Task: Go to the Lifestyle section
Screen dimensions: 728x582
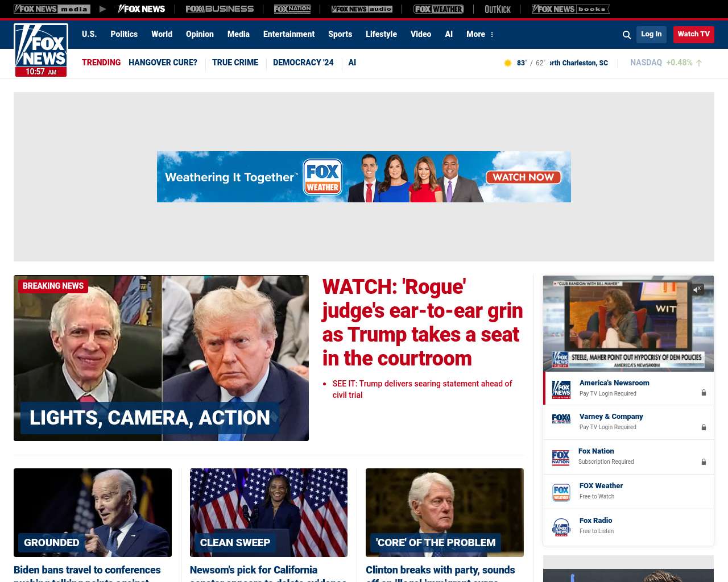Action: pyautogui.click(x=381, y=34)
